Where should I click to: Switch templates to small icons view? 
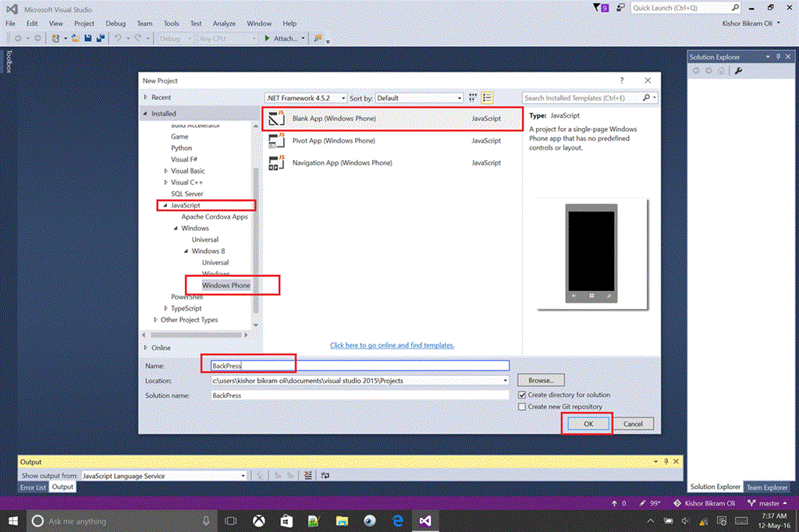473,98
